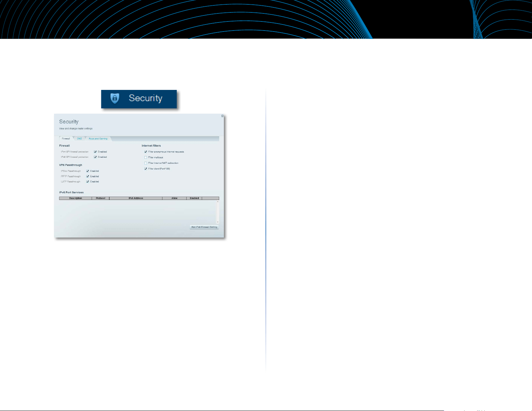Click the Description column header
Viewport: 532px width, 411px height.
click(x=76, y=198)
